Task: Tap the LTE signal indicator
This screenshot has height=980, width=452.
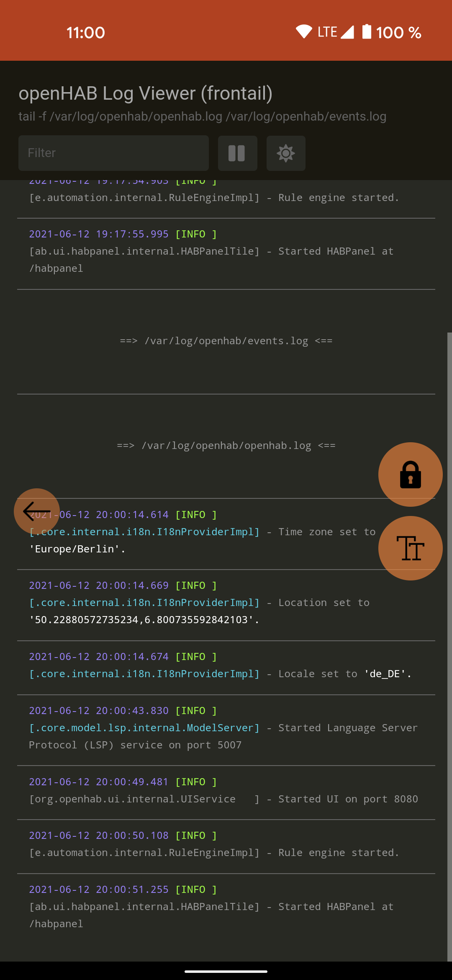Action: click(336, 32)
